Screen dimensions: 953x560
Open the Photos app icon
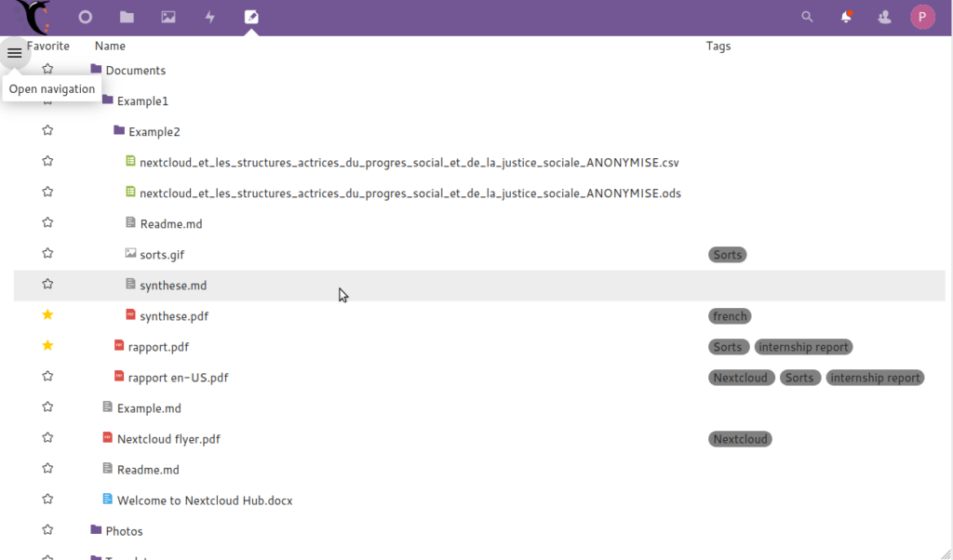click(x=168, y=17)
